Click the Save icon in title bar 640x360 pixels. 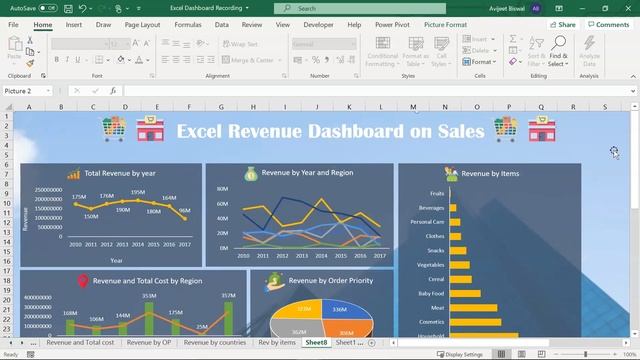coord(68,8)
